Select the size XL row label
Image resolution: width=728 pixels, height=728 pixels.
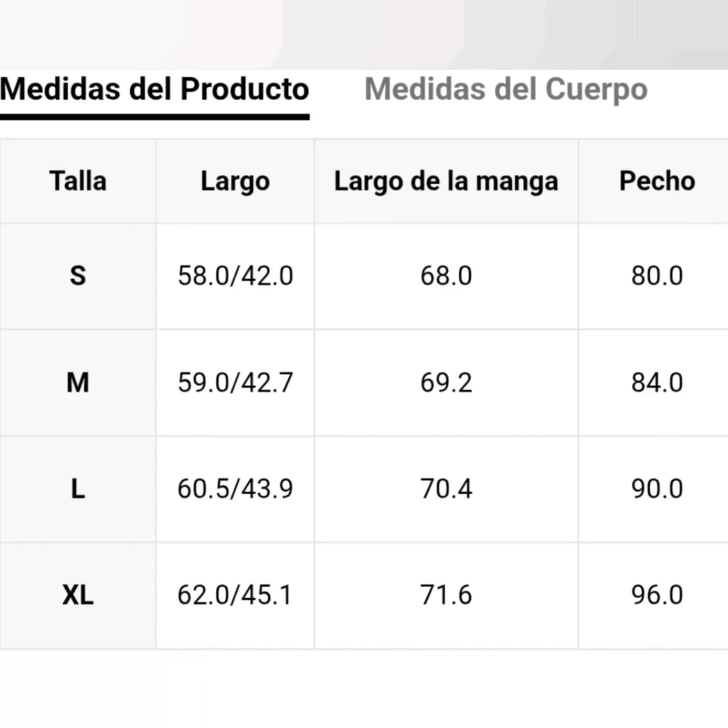tap(78, 595)
